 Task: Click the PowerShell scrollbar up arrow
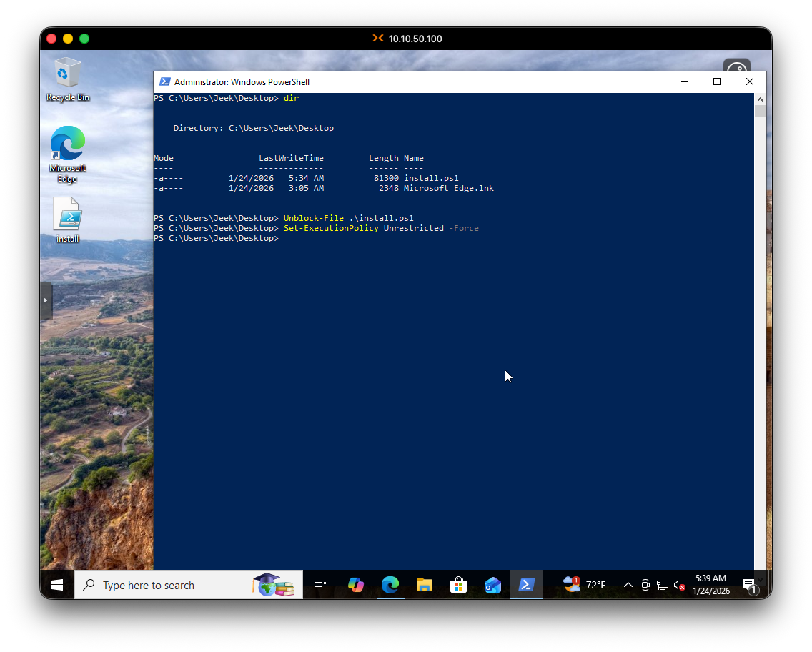[760, 99]
